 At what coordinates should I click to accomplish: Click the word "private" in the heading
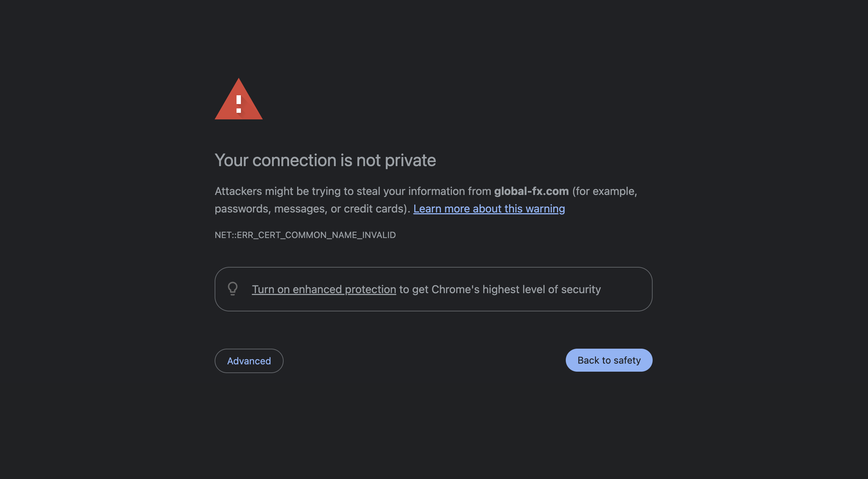tap(410, 160)
